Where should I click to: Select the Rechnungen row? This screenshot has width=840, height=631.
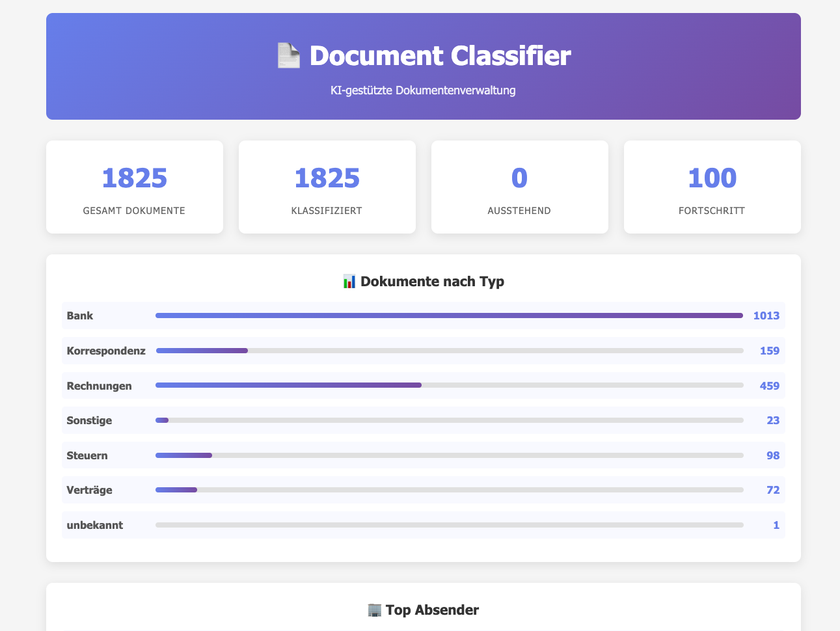423,385
